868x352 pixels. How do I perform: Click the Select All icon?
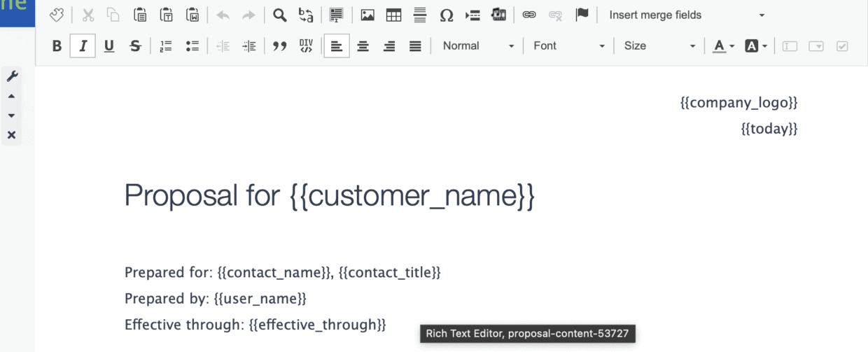click(337, 15)
